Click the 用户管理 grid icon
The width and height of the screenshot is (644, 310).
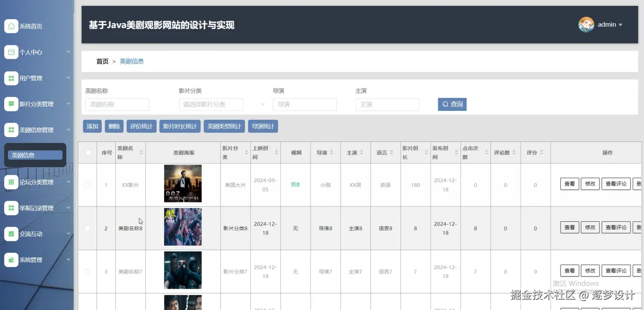11,78
